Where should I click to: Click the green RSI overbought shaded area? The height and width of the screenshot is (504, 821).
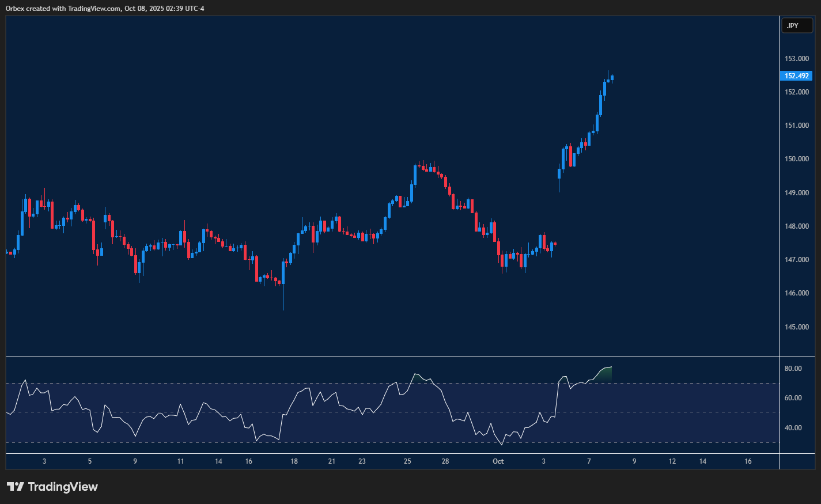[606, 375]
